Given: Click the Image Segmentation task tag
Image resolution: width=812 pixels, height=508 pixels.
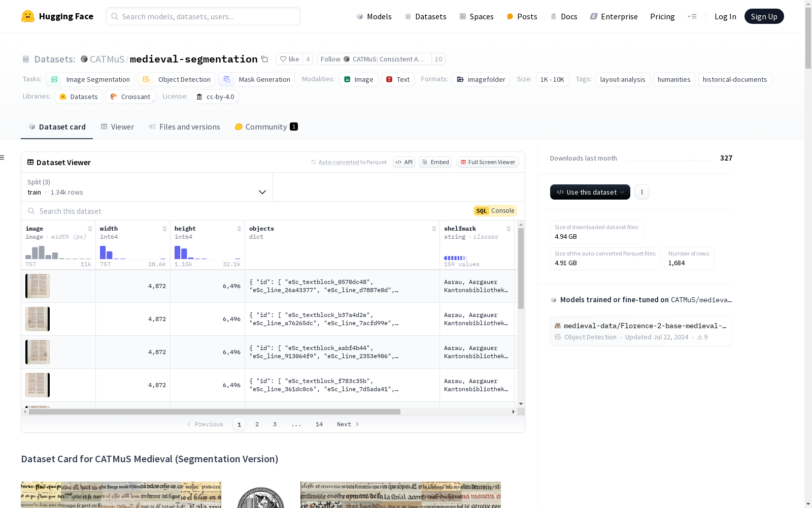Looking at the screenshot, I should click(x=90, y=79).
